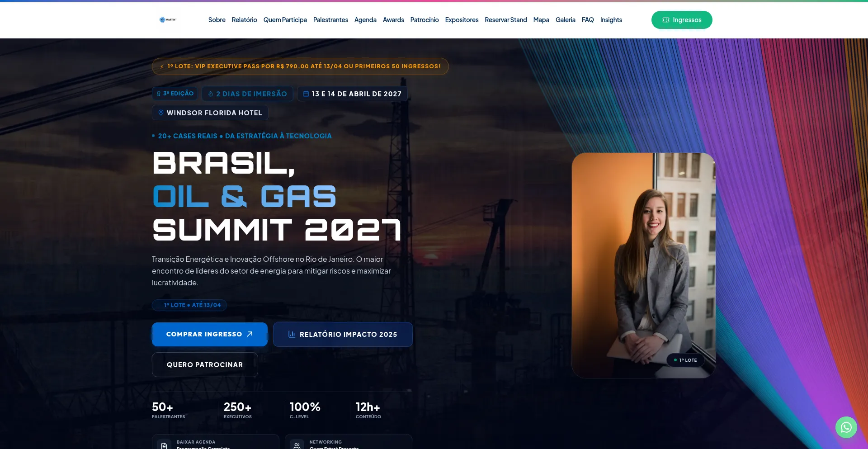This screenshot has width=868, height=449.
Task: Click the 13 e 14 de Abril de 2027 badge
Action: tap(352, 94)
